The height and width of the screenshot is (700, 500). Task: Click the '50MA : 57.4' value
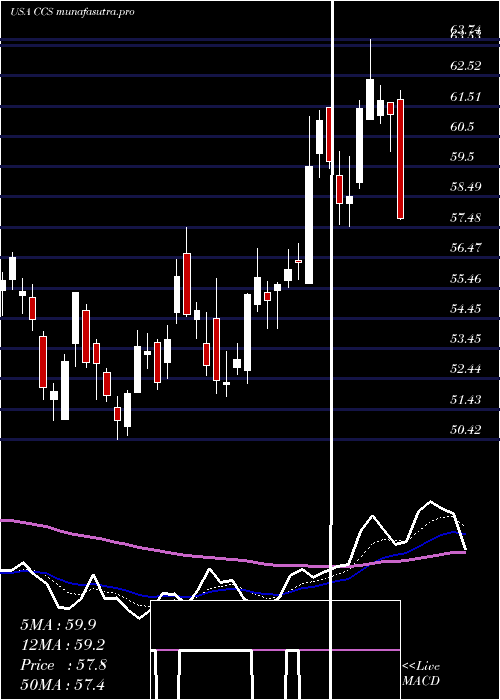(x=63, y=685)
